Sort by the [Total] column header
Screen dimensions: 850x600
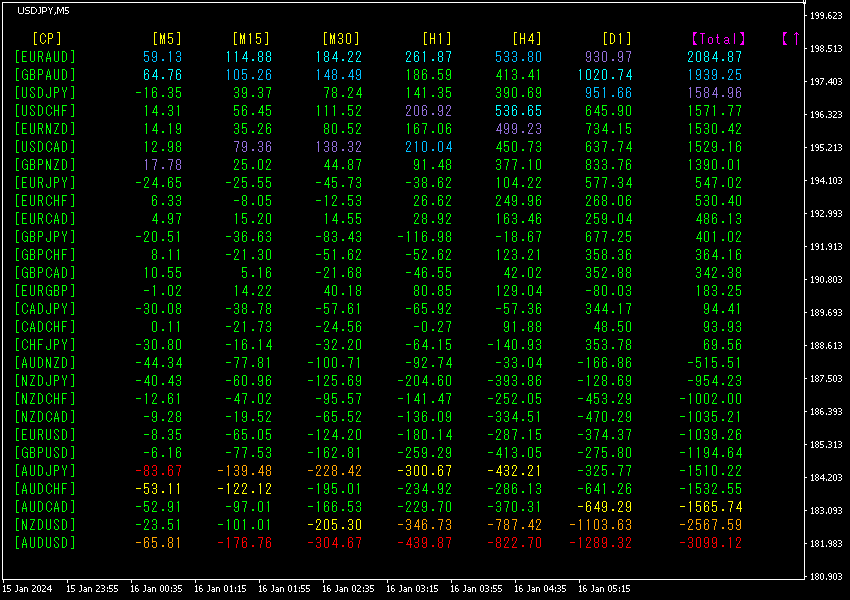coord(718,38)
